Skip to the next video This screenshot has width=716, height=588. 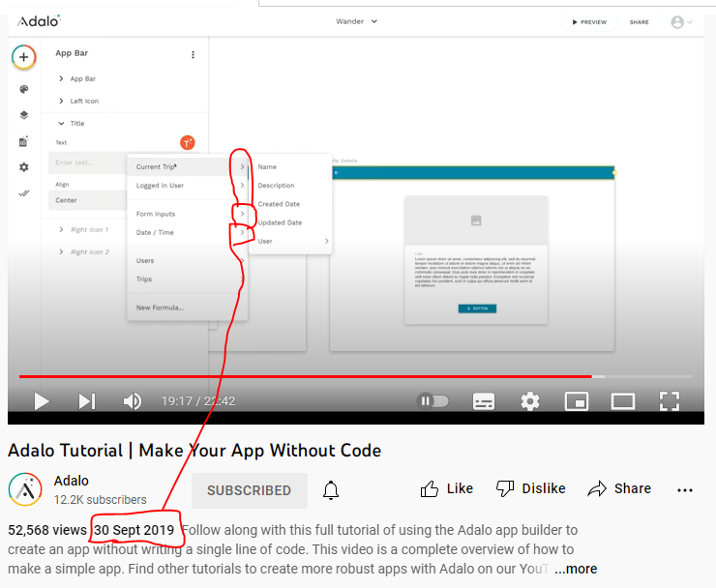coord(87,401)
